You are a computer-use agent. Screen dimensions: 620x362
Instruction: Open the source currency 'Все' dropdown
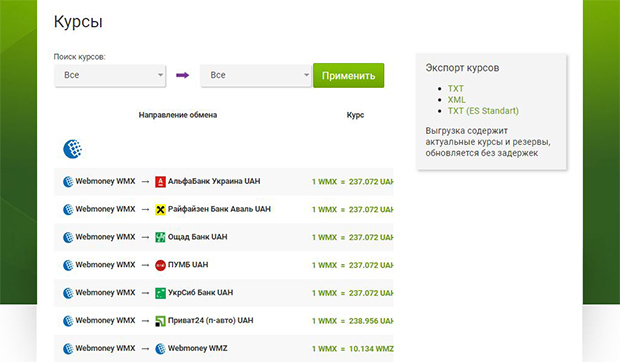coord(110,75)
